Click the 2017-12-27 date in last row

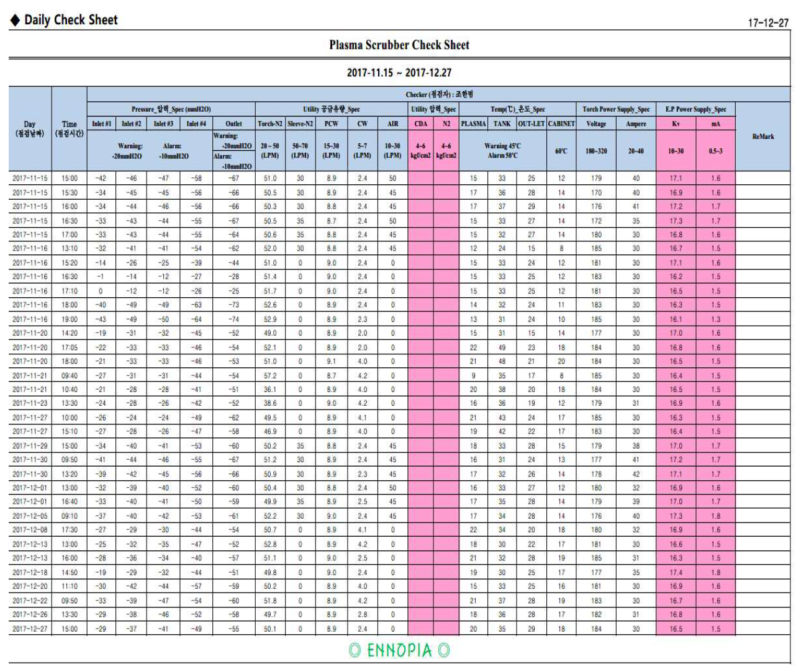point(30,629)
